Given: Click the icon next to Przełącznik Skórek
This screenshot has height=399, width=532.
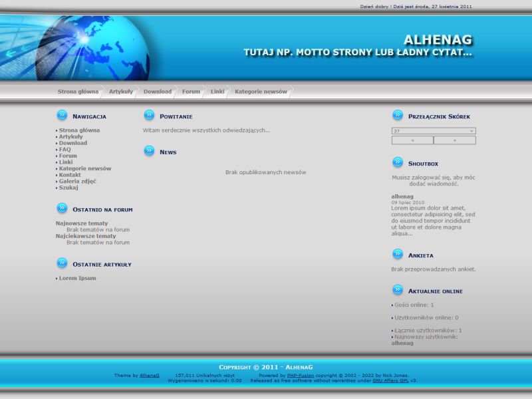Looking at the screenshot, I should [398, 115].
